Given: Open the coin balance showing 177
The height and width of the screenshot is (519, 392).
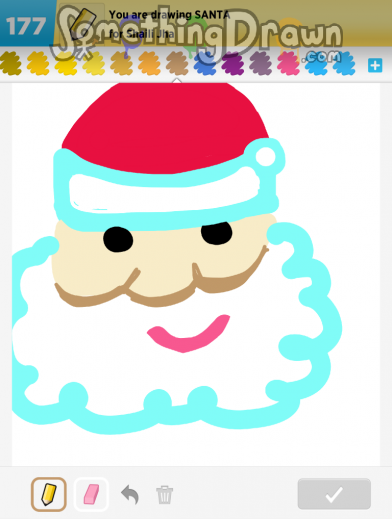Looking at the screenshot, I should pos(26,26).
